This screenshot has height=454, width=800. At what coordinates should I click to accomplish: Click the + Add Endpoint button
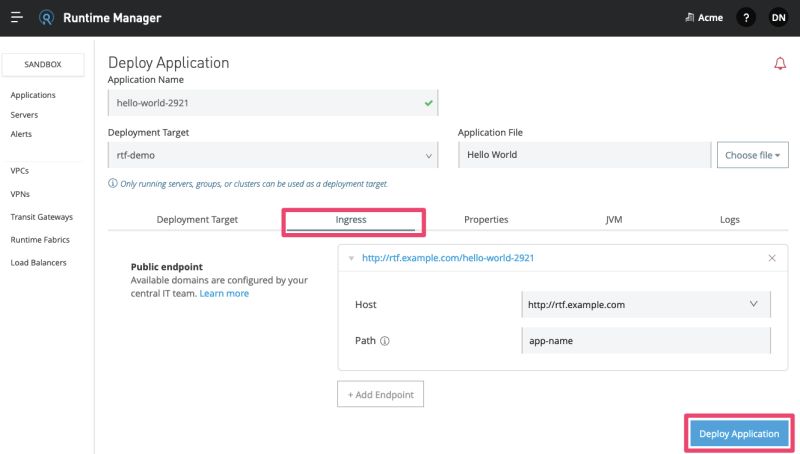381,394
